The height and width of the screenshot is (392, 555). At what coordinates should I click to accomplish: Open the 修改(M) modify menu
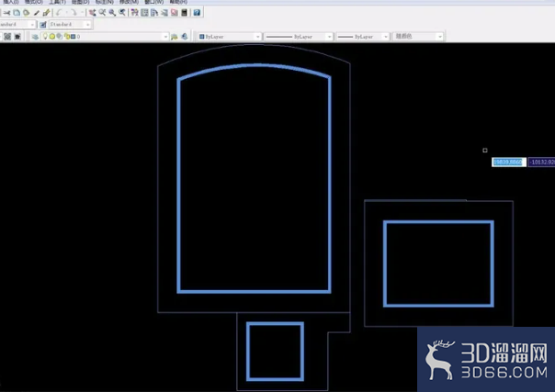click(130, 2)
